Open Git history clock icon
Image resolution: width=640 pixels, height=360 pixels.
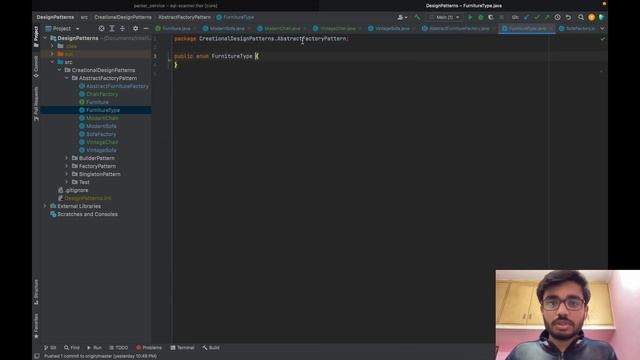[558, 17]
